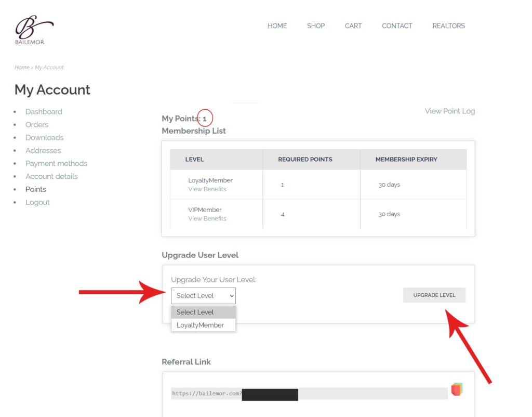
Task: Go to the SHOP page
Action: 315,26
